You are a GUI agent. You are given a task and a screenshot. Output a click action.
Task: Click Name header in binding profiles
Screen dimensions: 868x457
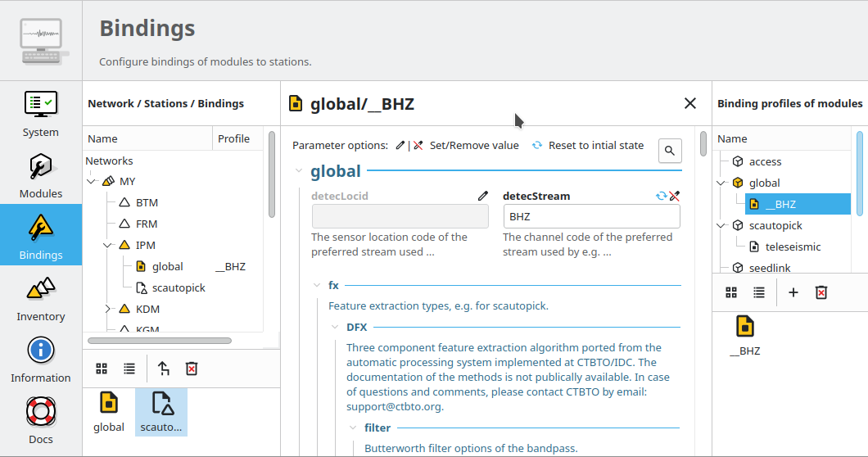point(782,138)
